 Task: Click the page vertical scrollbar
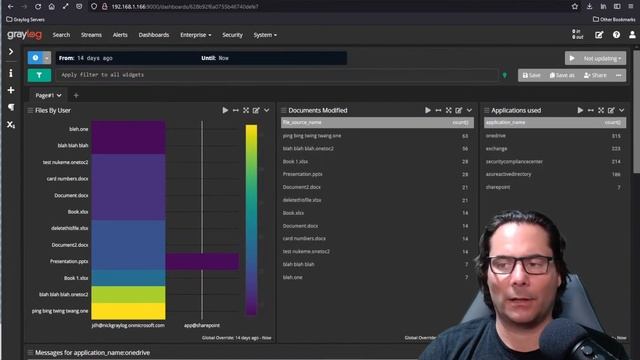636,112
